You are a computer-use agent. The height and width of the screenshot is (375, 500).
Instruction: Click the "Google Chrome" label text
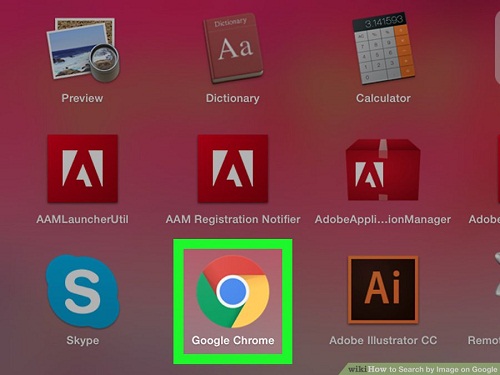233,340
